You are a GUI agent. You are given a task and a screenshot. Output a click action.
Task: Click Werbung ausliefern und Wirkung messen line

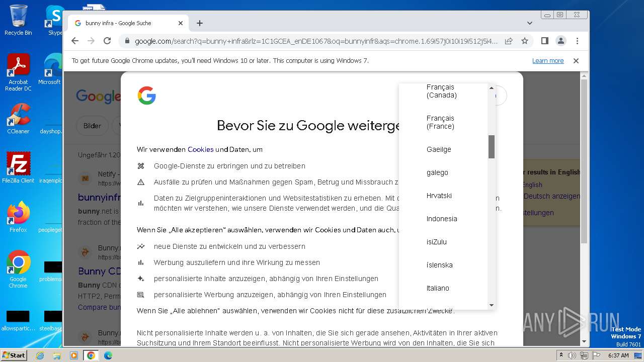pos(237,262)
